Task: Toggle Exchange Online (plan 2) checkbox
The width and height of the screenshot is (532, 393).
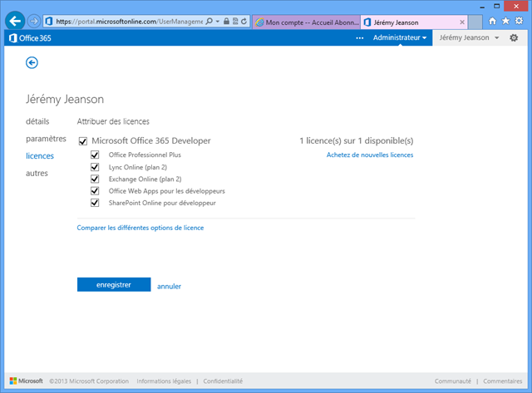Action: 95,179
